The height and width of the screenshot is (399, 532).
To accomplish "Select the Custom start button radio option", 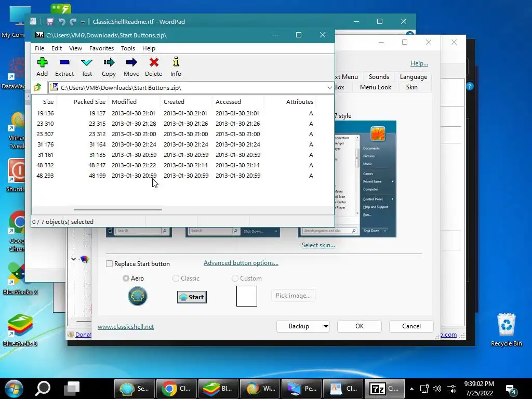I will (235, 278).
